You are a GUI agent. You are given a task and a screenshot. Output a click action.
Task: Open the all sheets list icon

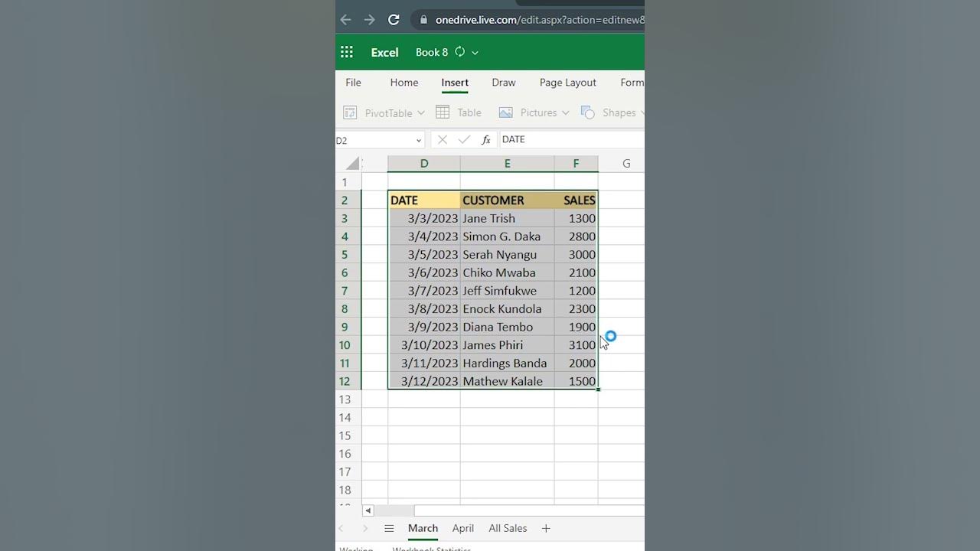point(389,528)
